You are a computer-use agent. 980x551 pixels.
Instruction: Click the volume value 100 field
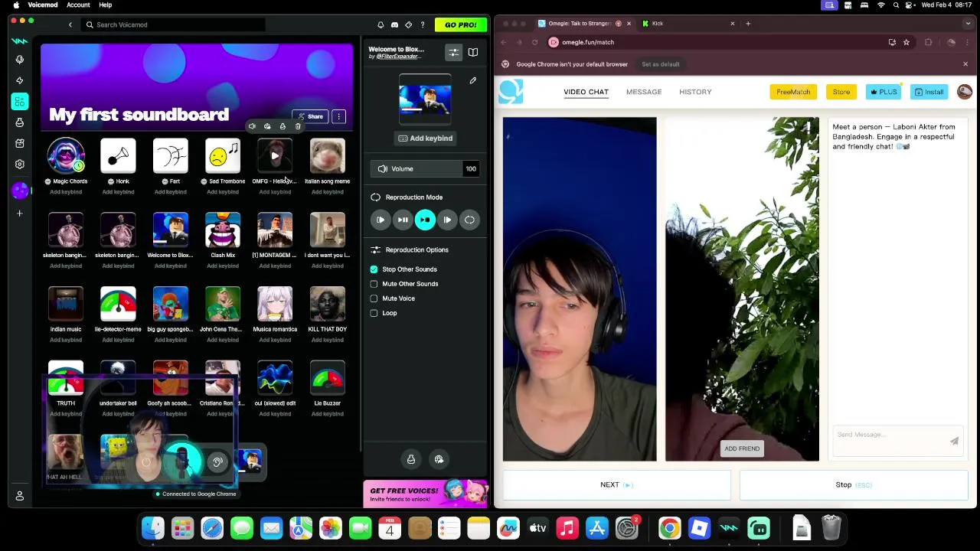(x=471, y=169)
